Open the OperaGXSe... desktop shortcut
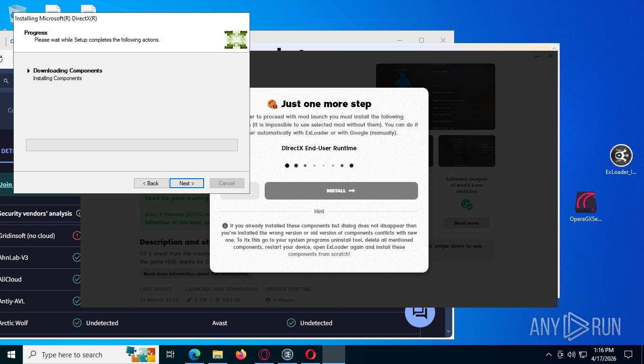This screenshot has width=644, height=364. 586,207
